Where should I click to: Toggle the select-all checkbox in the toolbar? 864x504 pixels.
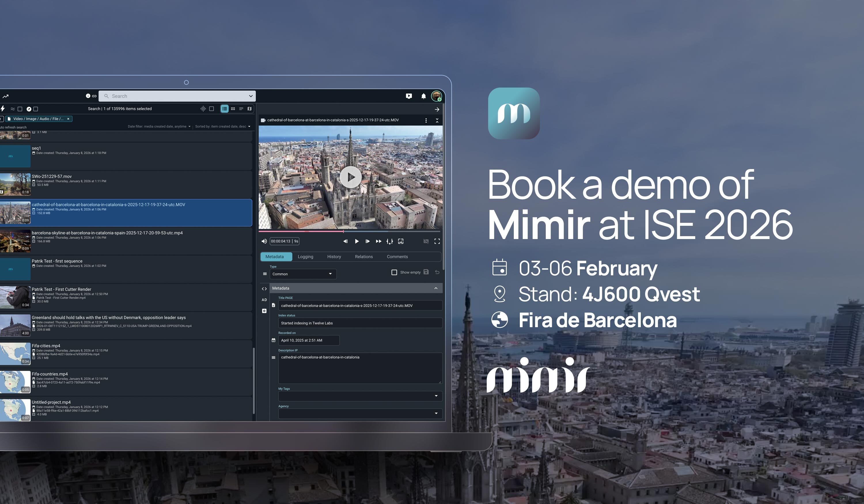coord(20,109)
